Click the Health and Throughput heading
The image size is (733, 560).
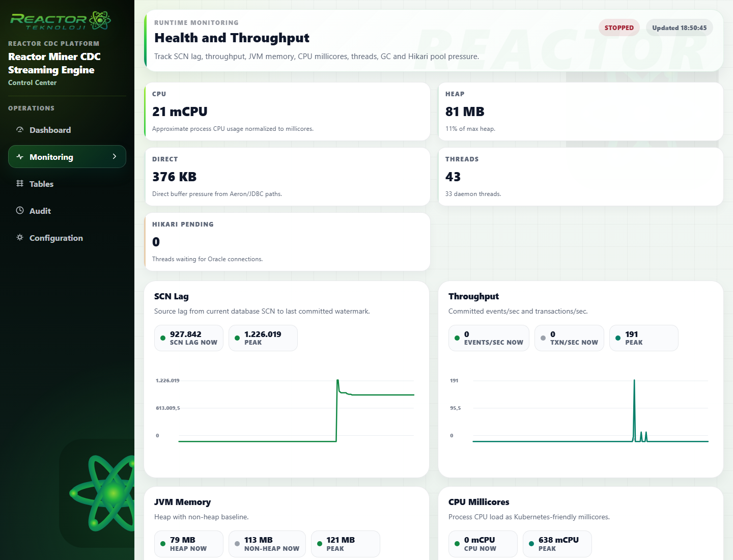click(x=232, y=38)
